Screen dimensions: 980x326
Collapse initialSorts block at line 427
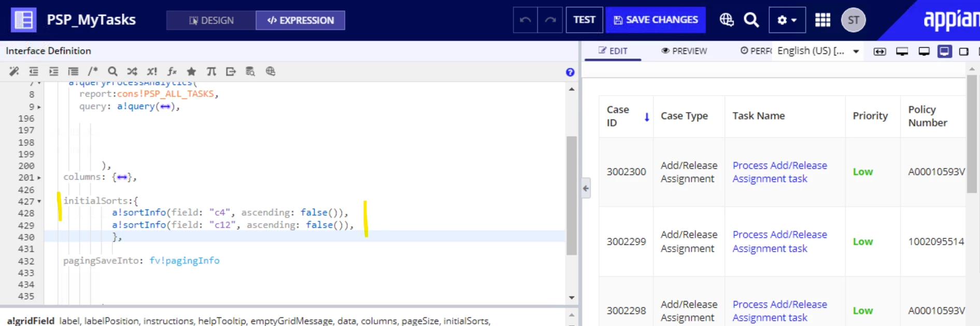(39, 201)
